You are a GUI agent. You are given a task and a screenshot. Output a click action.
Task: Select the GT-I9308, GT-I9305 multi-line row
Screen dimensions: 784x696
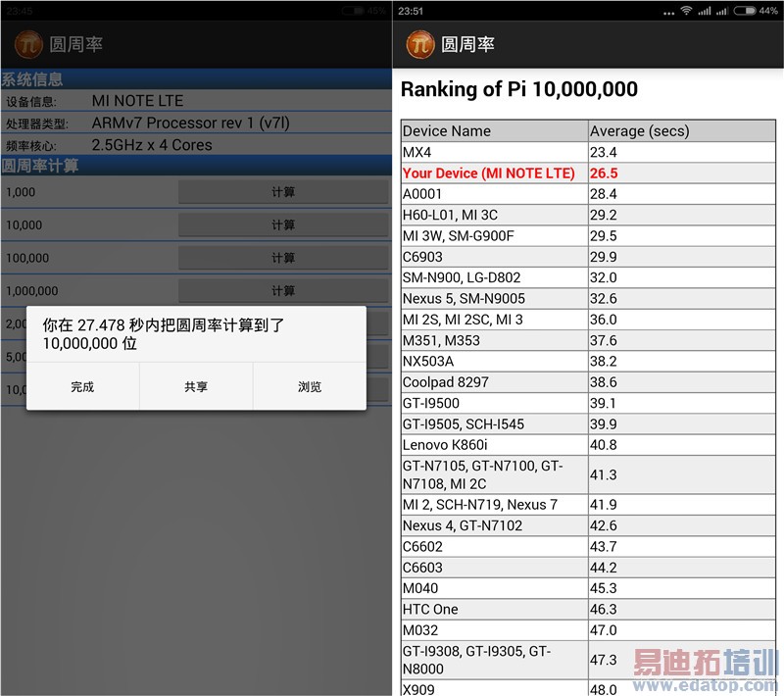[x=588, y=660]
